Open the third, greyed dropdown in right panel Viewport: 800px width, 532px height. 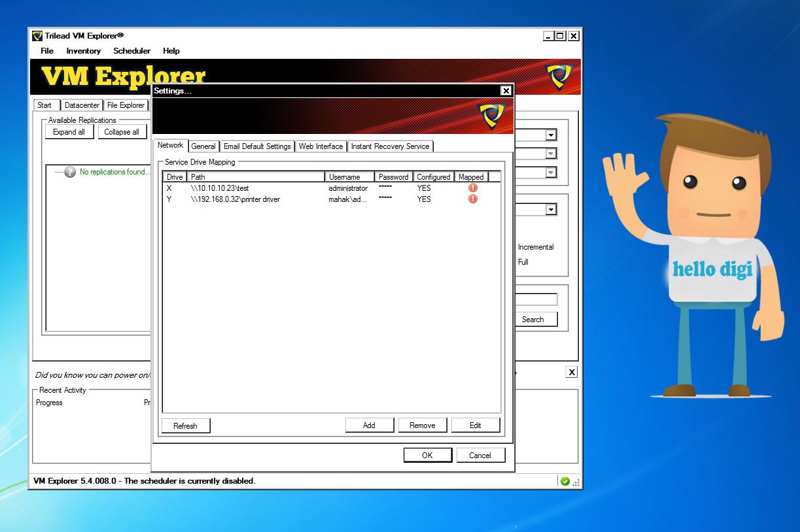[x=551, y=173]
